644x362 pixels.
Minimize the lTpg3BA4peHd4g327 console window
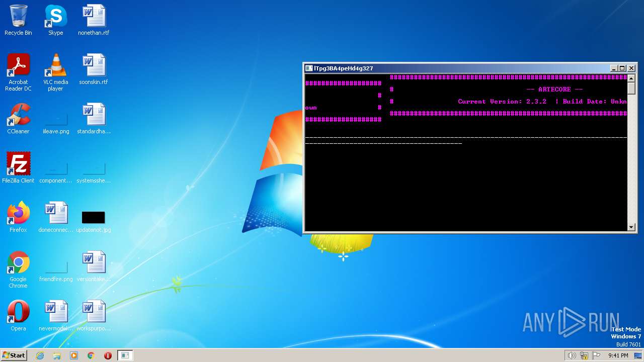614,68
